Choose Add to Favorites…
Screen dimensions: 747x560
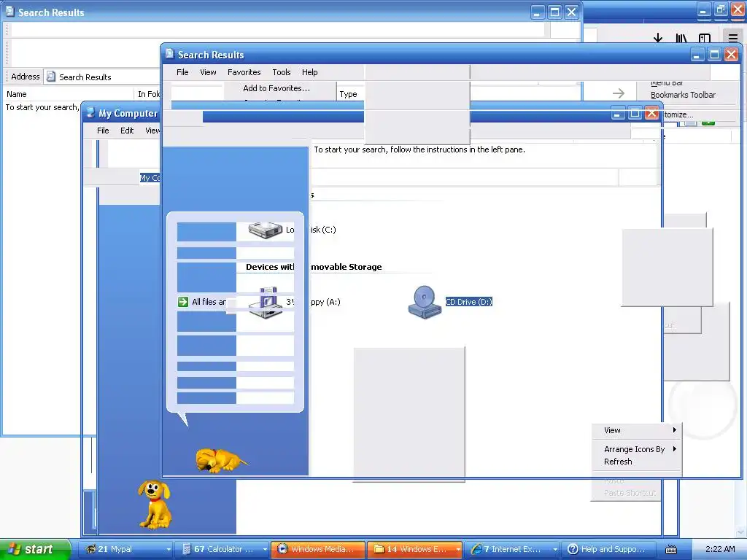[276, 88]
